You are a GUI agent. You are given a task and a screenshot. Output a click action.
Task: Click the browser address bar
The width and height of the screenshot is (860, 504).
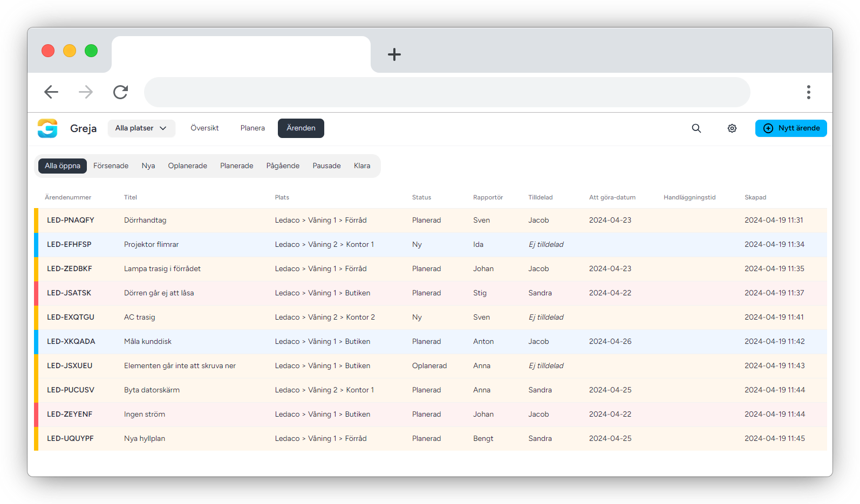(x=447, y=92)
